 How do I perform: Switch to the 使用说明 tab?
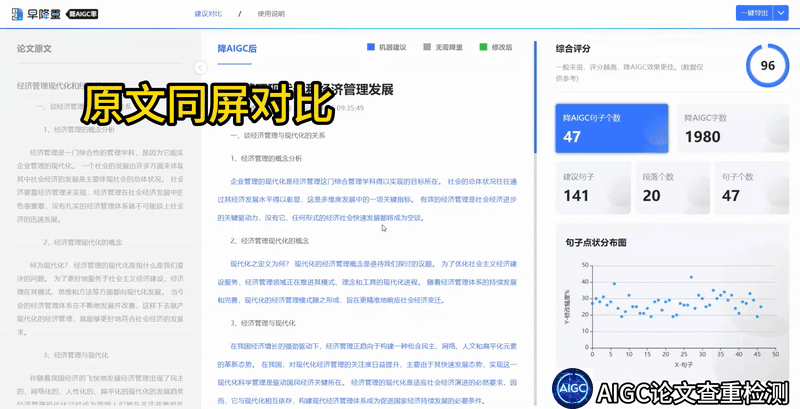270,14
